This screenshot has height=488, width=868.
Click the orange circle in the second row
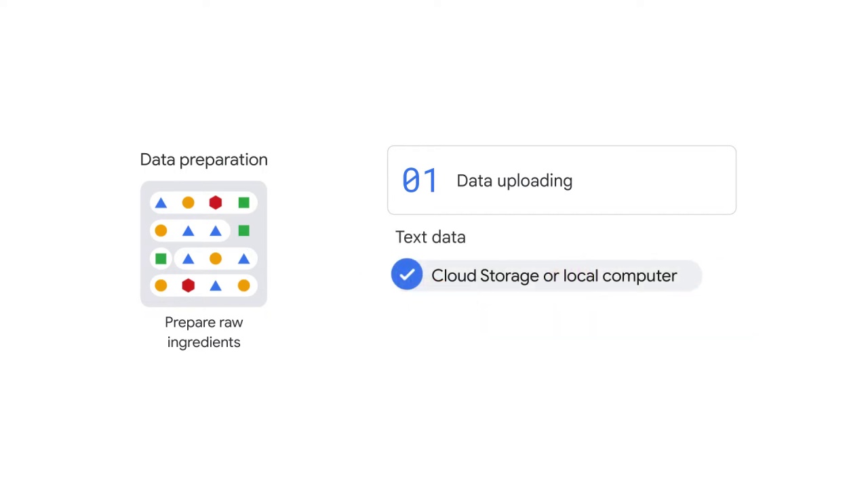coord(161,231)
